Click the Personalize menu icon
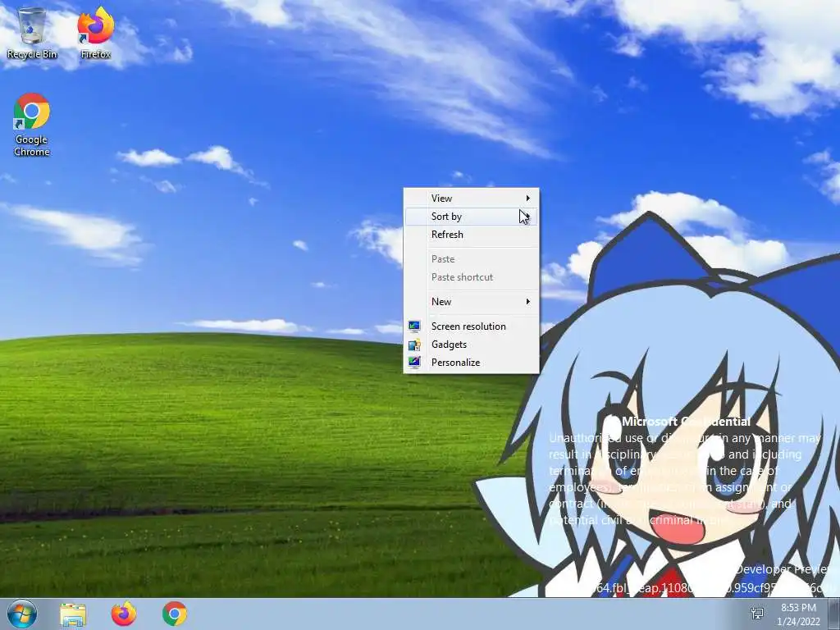Viewport: 840px width, 630px height. pyautogui.click(x=414, y=363)
